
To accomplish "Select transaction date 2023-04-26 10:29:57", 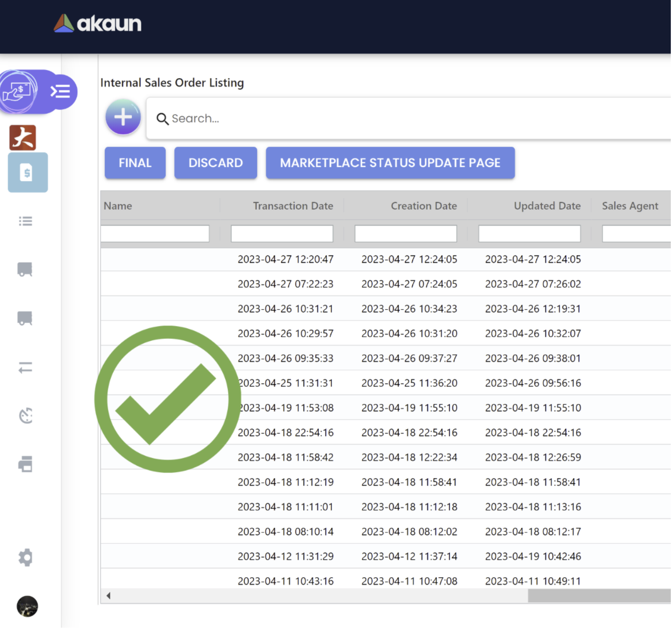I will [x=285, y=333].
